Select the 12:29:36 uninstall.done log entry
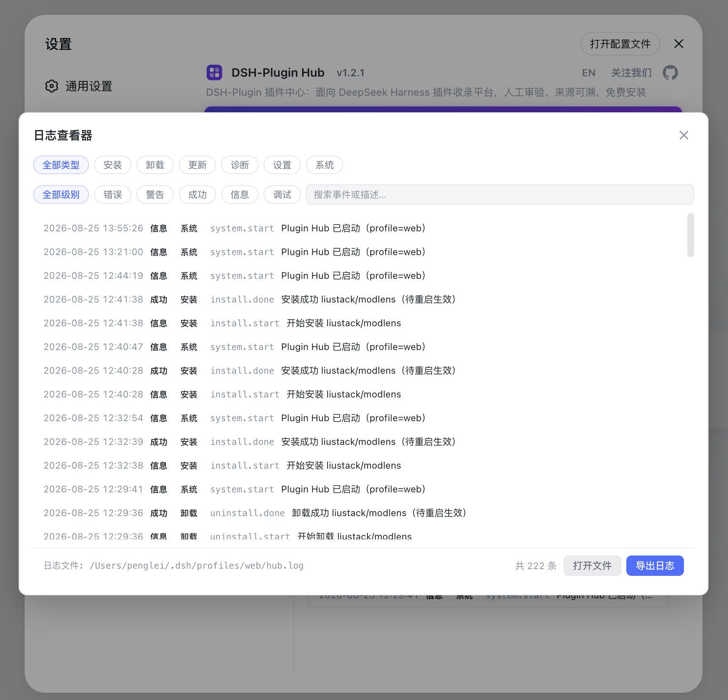Image resolution: width=728 pixels, height=700 pixels. coord(359,513)
